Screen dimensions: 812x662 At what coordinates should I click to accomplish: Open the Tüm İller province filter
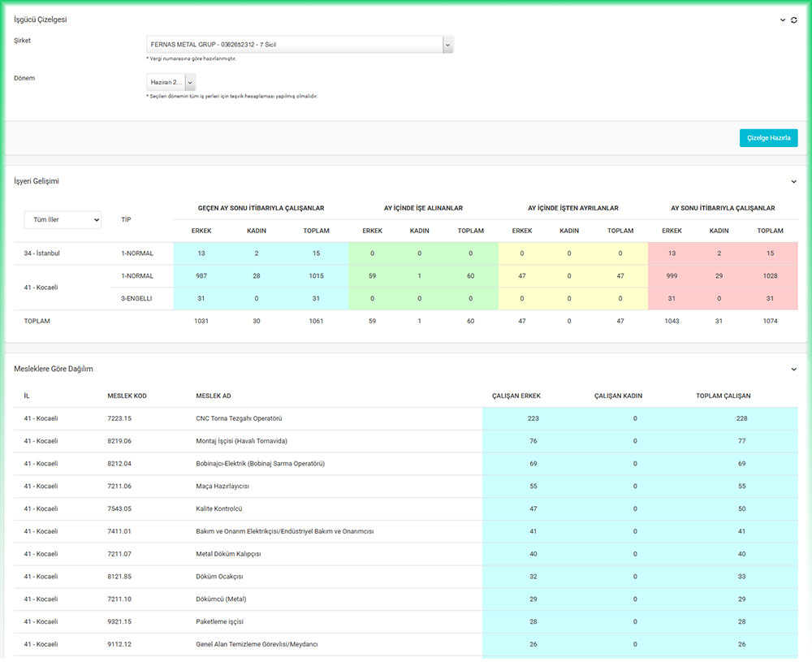coord(63,219)
